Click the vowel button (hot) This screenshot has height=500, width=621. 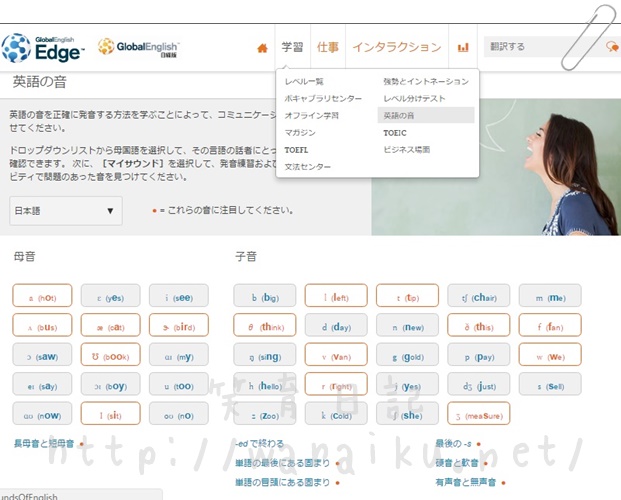pos(42,296)
